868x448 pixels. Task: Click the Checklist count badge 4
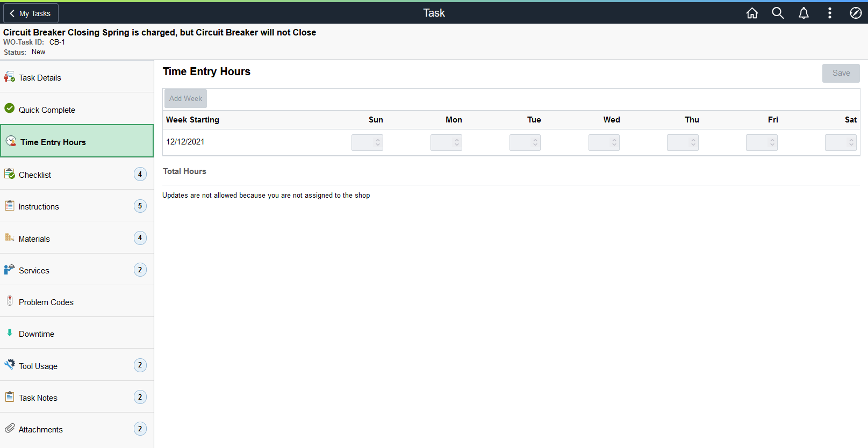(x=140, y=174)
